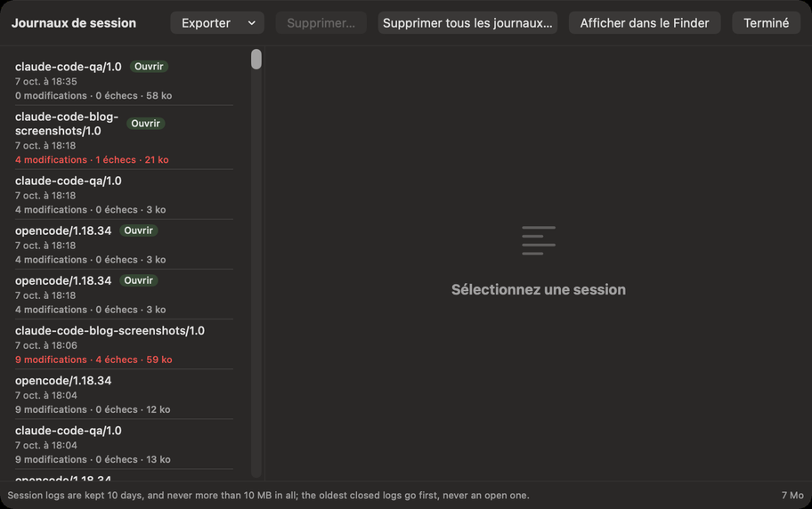Image resolution: width=812 pixels, height=509 pixels.
Task: Select the claude-code-qa/1.0 session from 18:35
Action: tap(125, 81)
